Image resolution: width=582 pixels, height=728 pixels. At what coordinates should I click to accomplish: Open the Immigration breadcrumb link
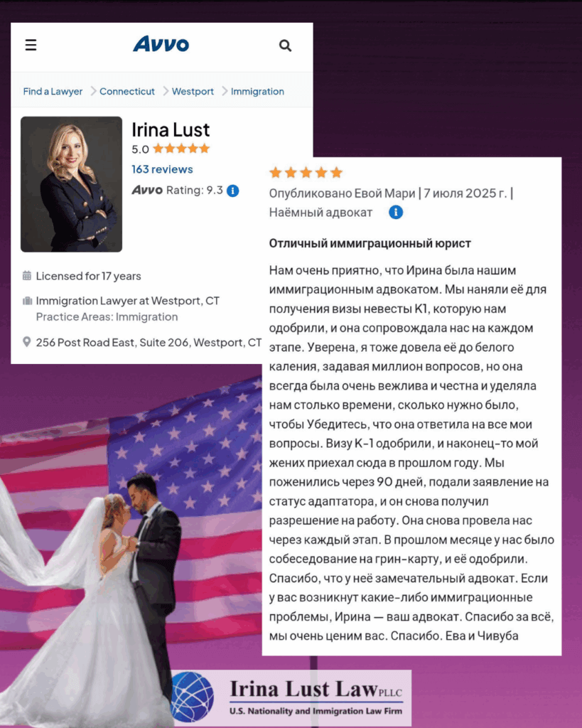(257, 92)
